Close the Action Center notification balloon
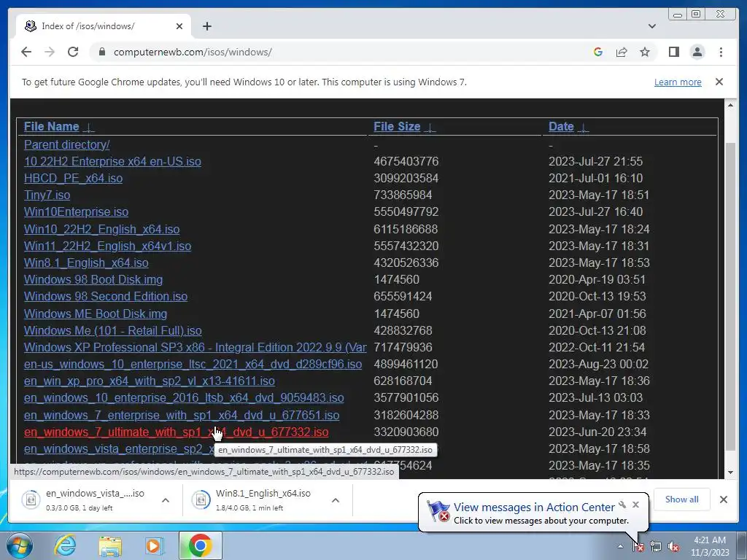The image size is (747, 560). point(635,505)
